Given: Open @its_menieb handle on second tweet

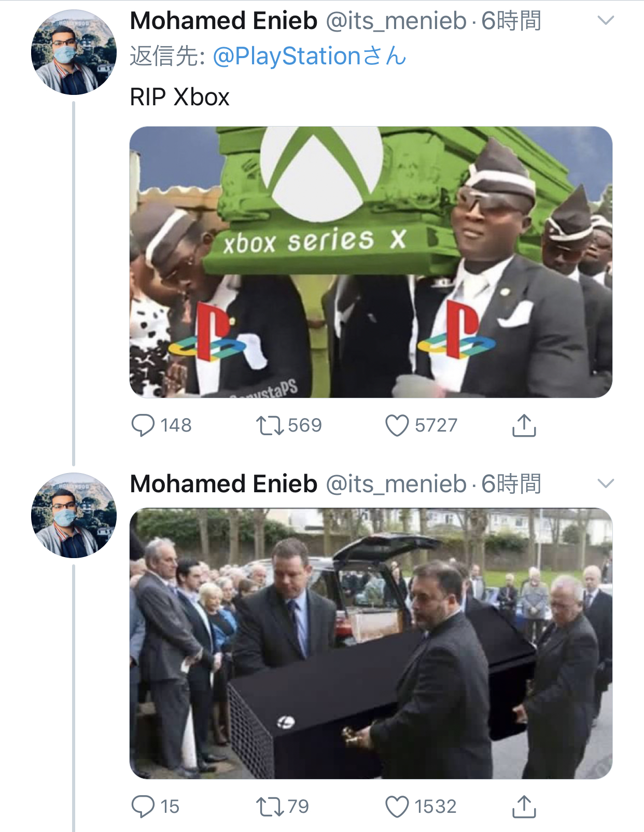Looking at the screenshot, I should click(396, 484).
